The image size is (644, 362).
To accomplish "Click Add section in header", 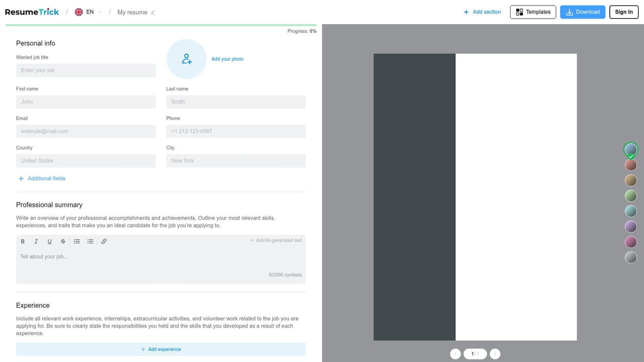I will tap(482, 12).
